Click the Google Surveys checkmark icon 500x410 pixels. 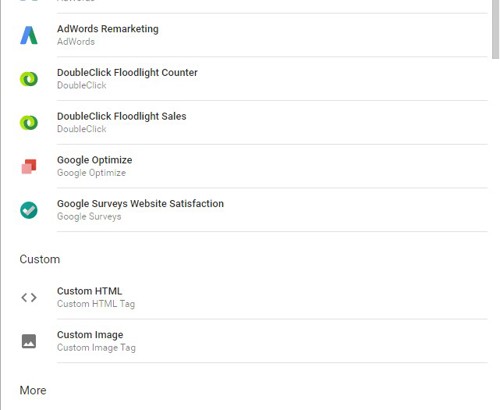[x=29, y=210]
